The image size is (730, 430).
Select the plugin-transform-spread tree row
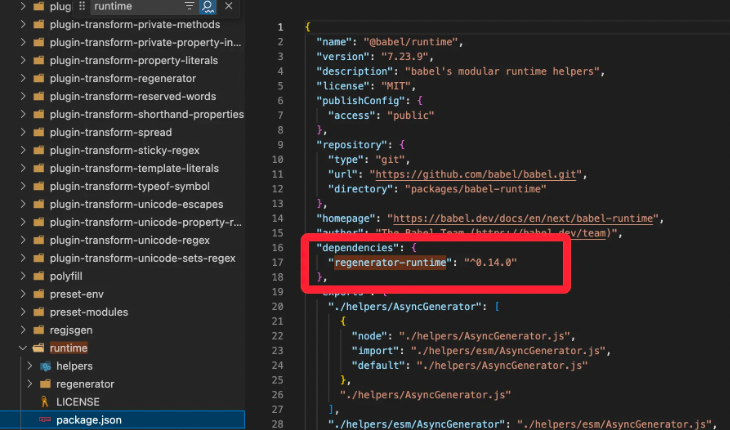(x=122, y=132)
